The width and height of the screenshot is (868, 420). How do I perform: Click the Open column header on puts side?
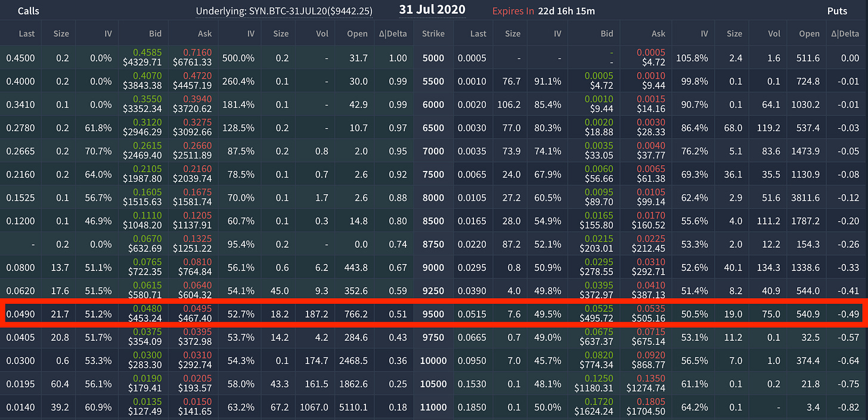(812, 34)
